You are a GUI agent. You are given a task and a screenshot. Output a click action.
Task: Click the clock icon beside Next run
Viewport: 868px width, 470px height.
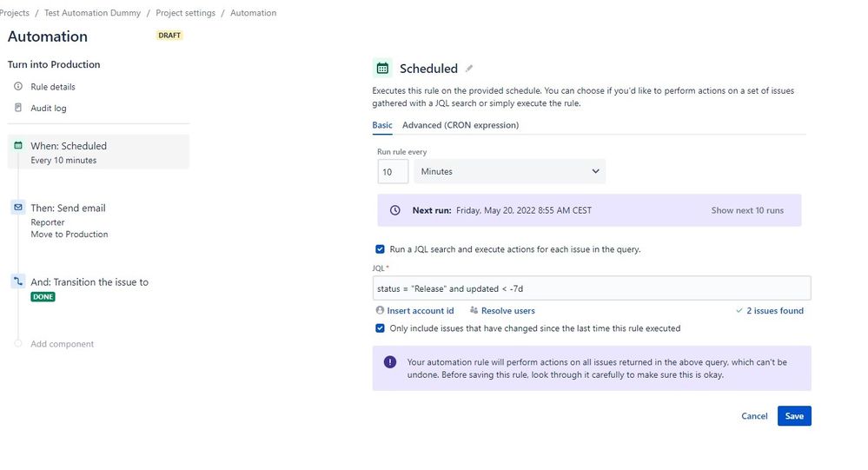click(x=394, y=210)
